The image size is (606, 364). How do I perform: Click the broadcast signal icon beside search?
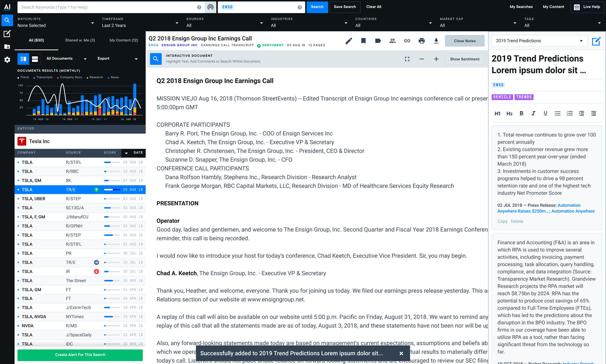coord(210,7)
